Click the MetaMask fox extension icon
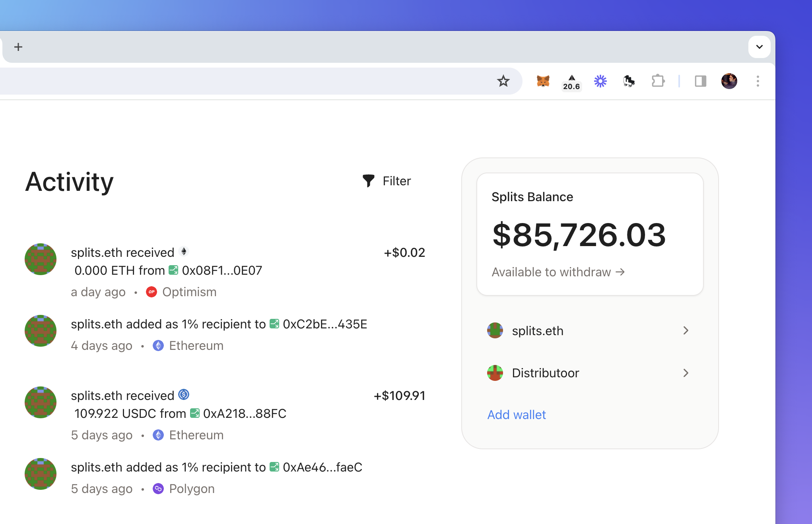This screenshot has width=812, height=524. pyautogui.click(x=543, y=81)
